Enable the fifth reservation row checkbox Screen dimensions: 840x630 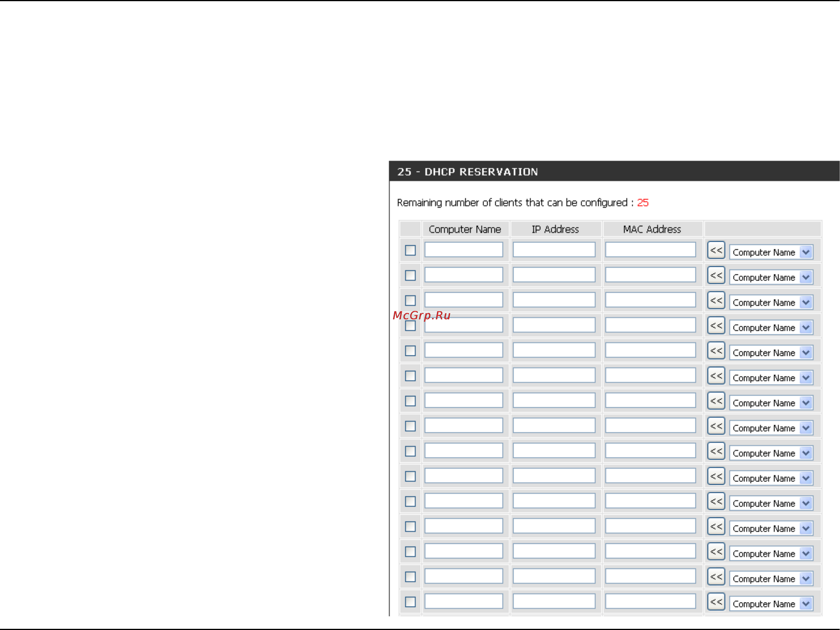click(410, 351)
